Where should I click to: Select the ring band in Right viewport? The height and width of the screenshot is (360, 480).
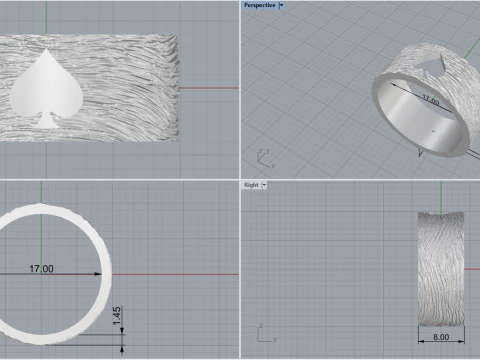[441, 269]
